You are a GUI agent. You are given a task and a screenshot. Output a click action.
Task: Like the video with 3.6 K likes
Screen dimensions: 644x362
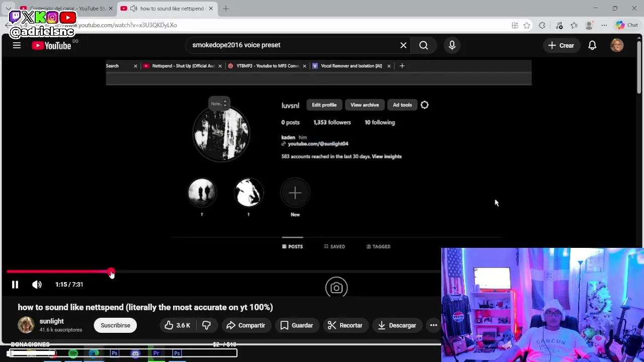pyautogui.click(x=178, y=325)
